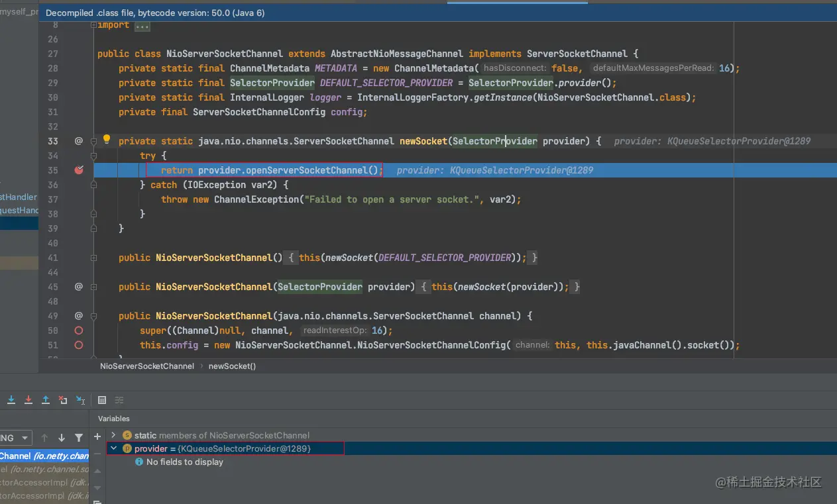The width and height of the screenshot is (837, 504).
Task: Click newSocket() in the breadcrumb
Action: tap(232, 366)
